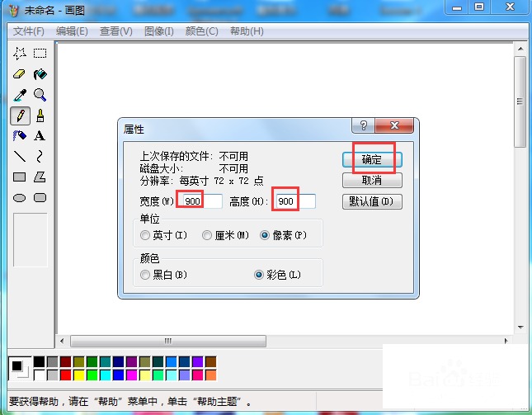Click the vertical scrollbar up arrow
This screenshot has width=532, height=415.
(x=520, y=50)
